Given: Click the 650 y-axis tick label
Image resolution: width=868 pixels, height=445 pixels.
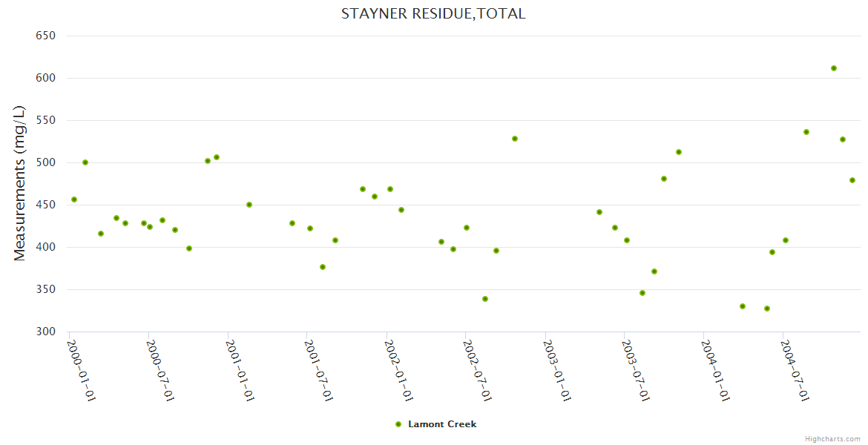Looking at the screenshot, I should pos(47,36).
